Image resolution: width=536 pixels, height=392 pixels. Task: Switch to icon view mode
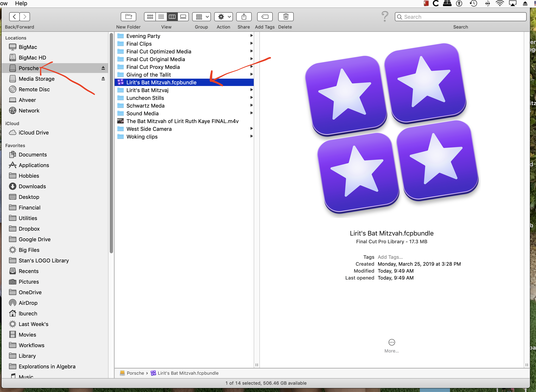pos(150,17)
